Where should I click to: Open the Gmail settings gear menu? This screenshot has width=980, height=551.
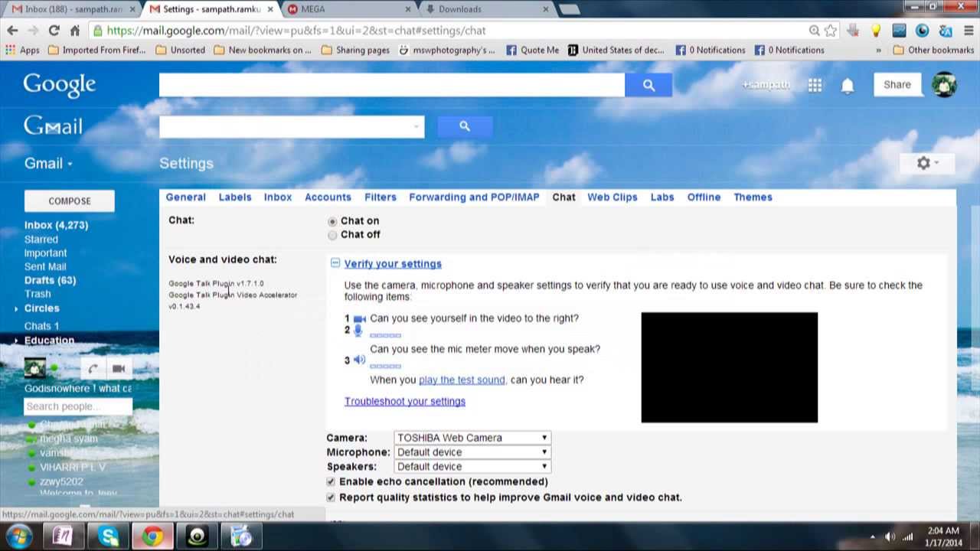tap(928, 163)
